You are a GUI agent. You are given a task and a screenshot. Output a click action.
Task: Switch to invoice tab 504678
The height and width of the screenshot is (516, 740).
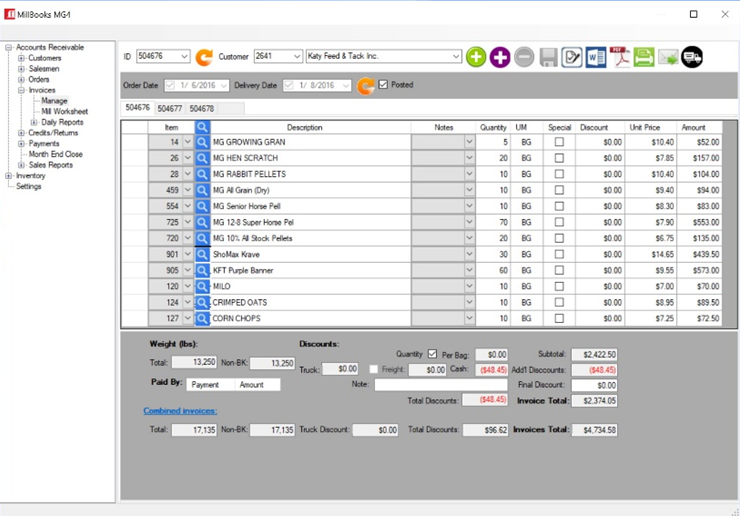pyautogui.click(x=202, y=108)
